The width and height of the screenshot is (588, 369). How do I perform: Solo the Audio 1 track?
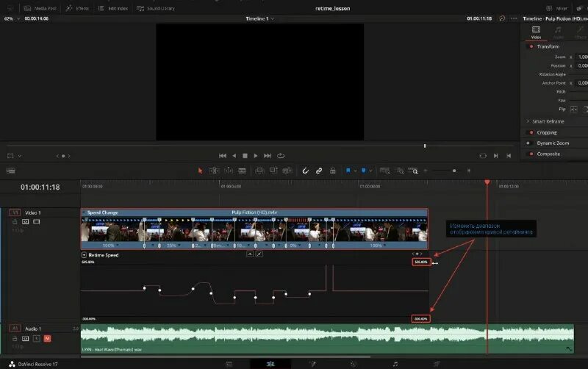(36, 339)
